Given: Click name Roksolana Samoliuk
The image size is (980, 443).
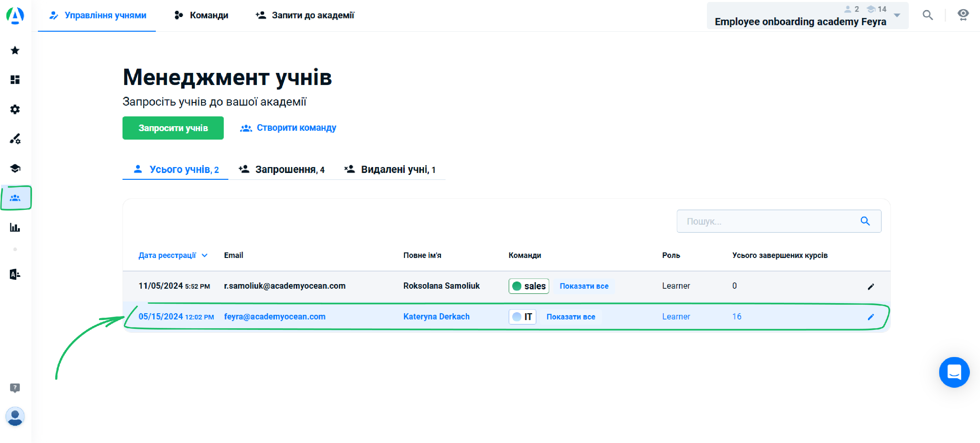Looking at the screenshot, I should point(441,286).
